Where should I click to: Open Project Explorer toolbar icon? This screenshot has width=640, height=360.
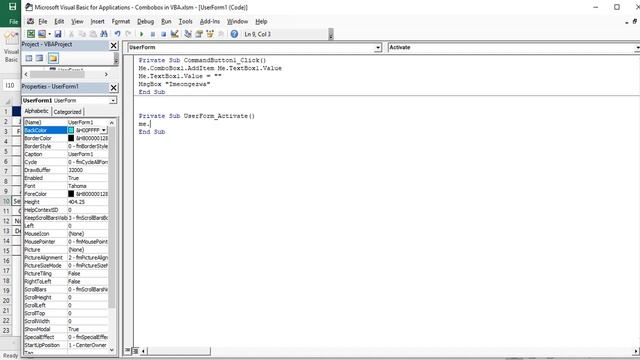pos(188,34)
